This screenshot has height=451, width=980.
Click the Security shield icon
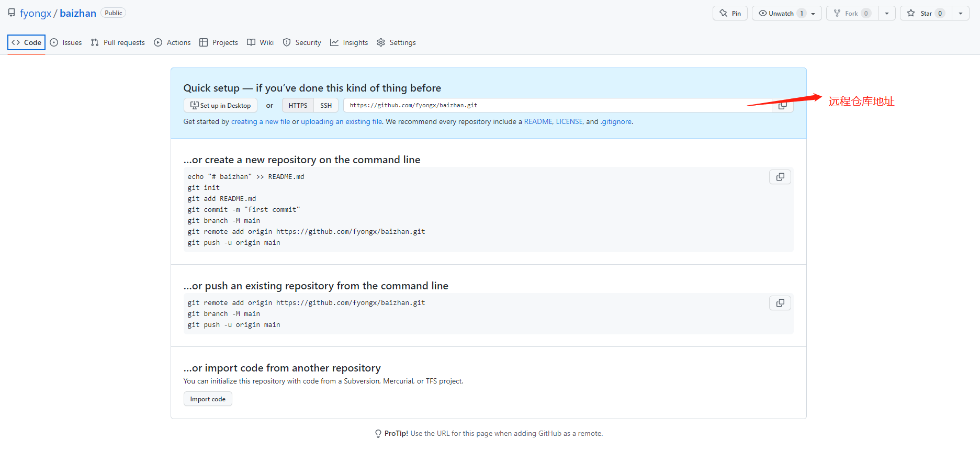point(287,42)
